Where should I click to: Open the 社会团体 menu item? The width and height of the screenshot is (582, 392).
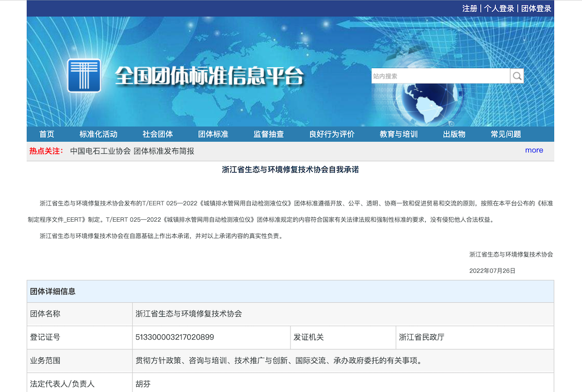158,134
